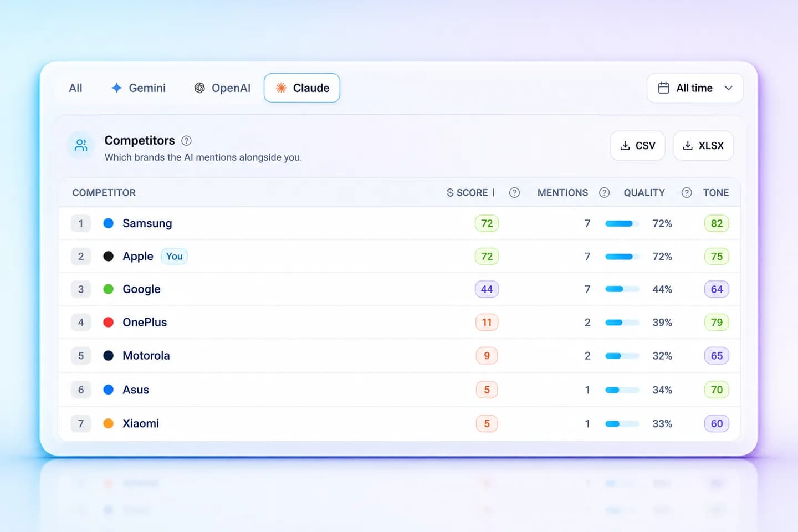Click the calendar icon in date filter

(x=663, y=88)
